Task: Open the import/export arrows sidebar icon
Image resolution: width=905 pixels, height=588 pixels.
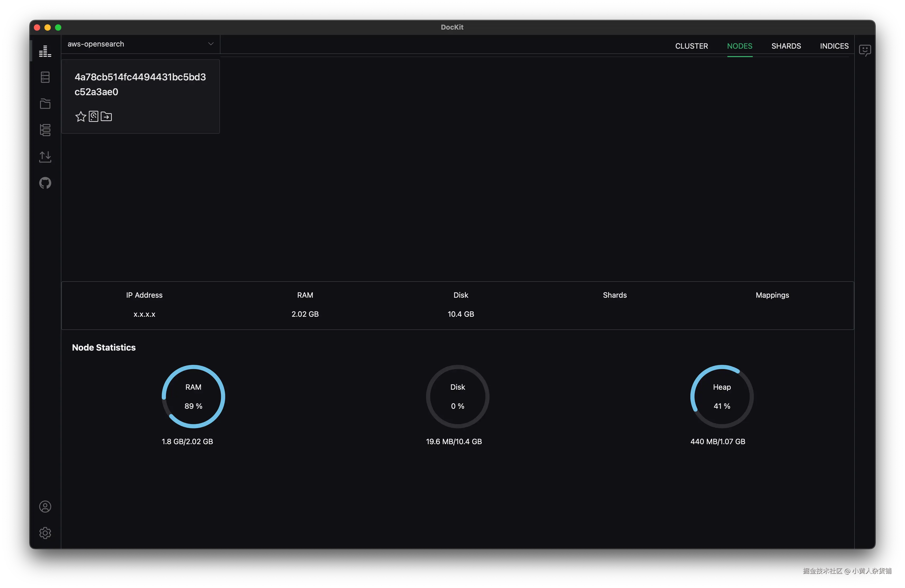Action: [45, 156]
